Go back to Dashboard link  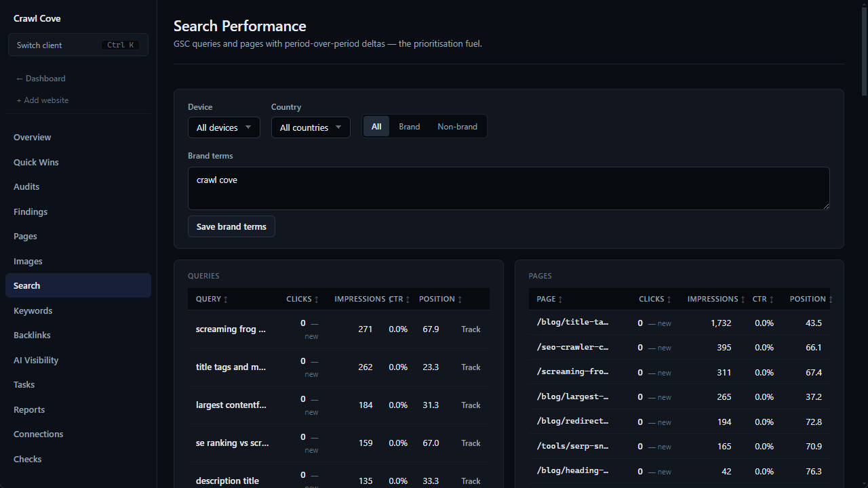(41, 79)
